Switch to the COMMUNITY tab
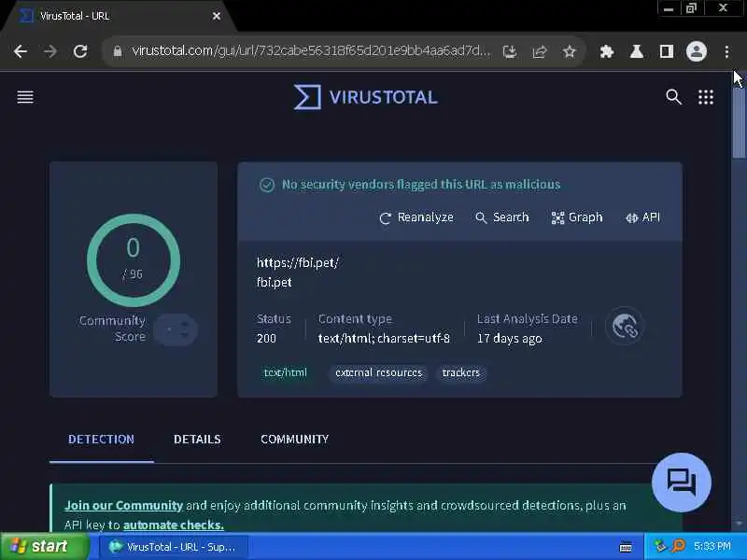747x560 pixels. 294,439
